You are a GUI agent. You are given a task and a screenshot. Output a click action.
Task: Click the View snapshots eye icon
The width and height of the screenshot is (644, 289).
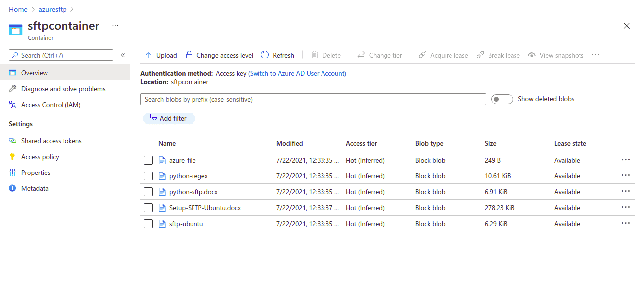pyautogui.click(x=532, y=55)
